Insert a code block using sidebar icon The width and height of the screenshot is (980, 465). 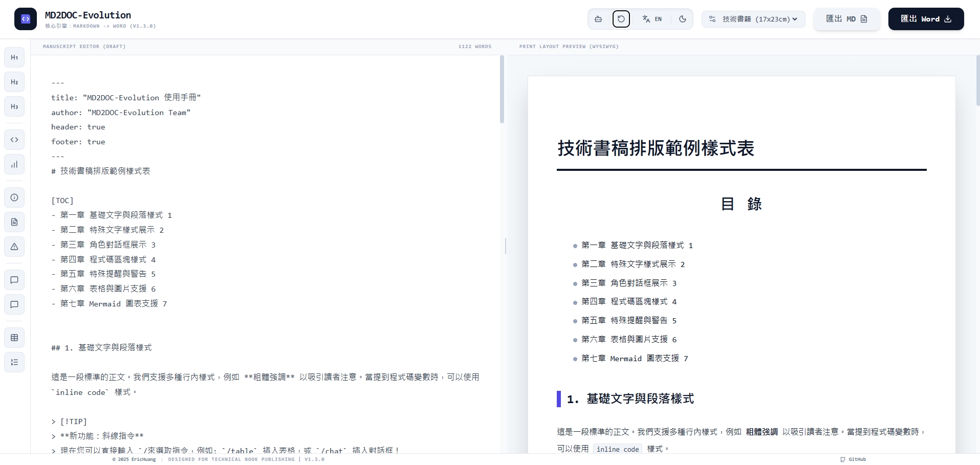[x=14, y=140]
